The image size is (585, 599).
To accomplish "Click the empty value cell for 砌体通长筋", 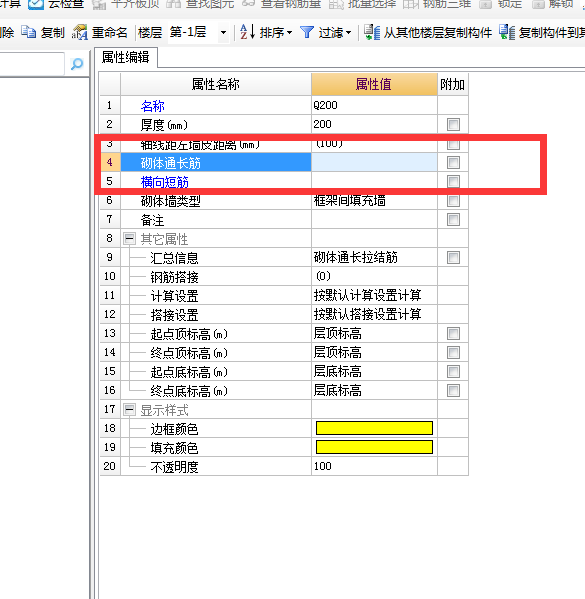I will [374, 162].
